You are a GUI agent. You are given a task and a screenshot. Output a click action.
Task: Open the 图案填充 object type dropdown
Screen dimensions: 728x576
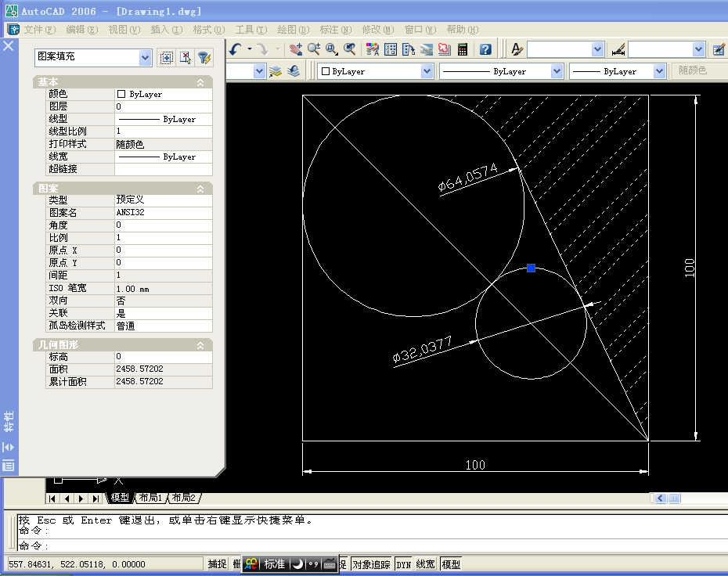[x=146, y=58]
